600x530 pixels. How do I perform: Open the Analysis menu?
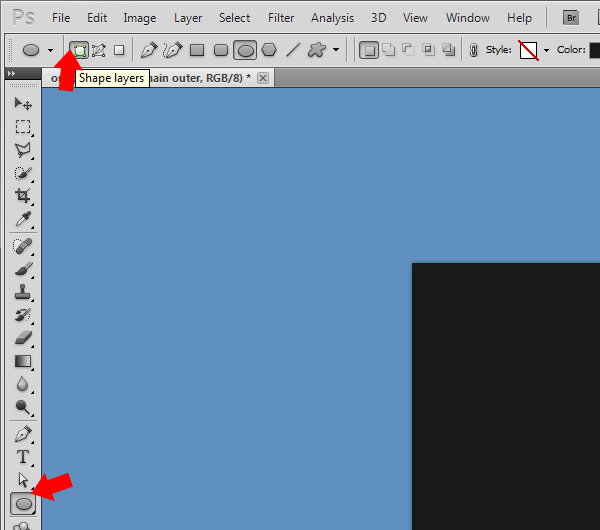(x=333, y=18)
